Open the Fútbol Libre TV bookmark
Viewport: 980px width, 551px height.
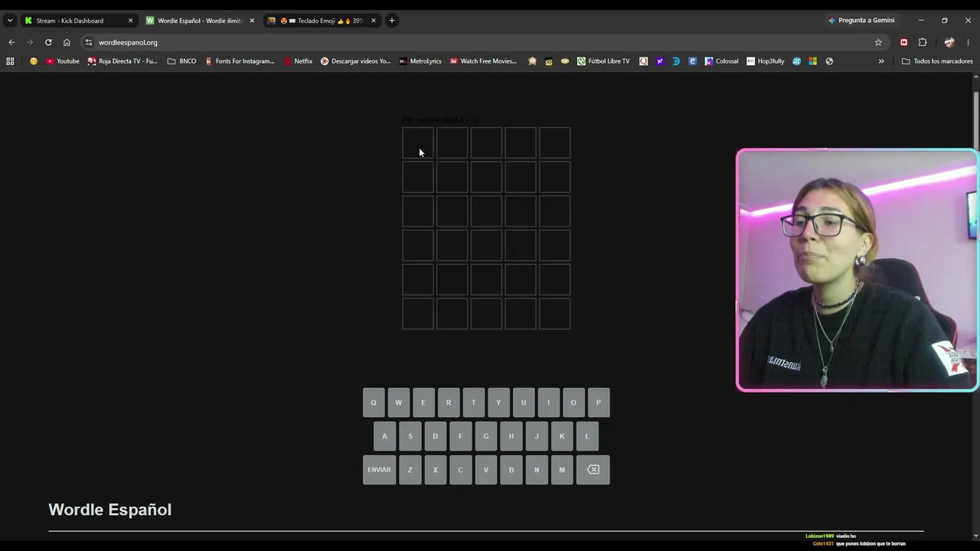[x=603, y=61]
